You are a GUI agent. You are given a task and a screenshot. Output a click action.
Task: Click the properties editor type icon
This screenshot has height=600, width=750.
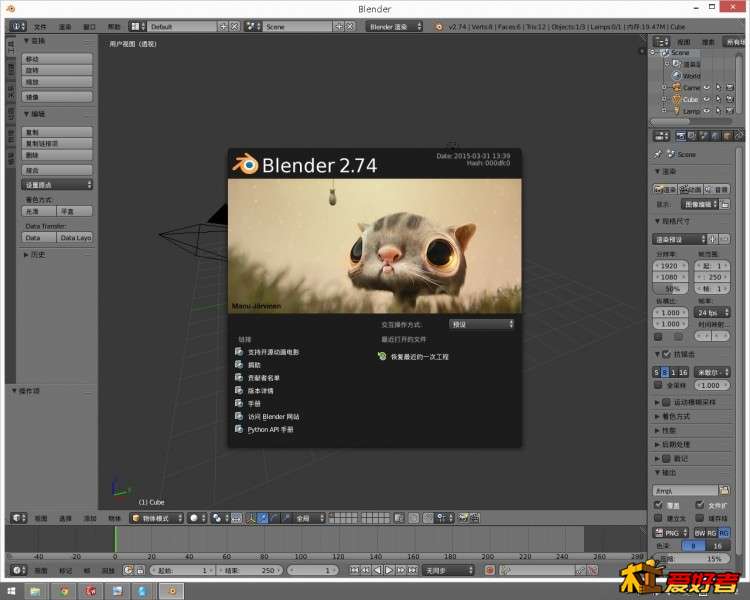pyautogui.click(x=662, y=136)
